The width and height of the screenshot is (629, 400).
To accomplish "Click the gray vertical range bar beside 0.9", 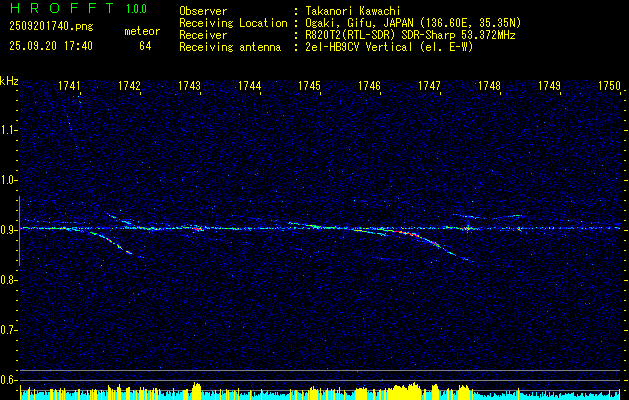I will [x=19, y=231].
